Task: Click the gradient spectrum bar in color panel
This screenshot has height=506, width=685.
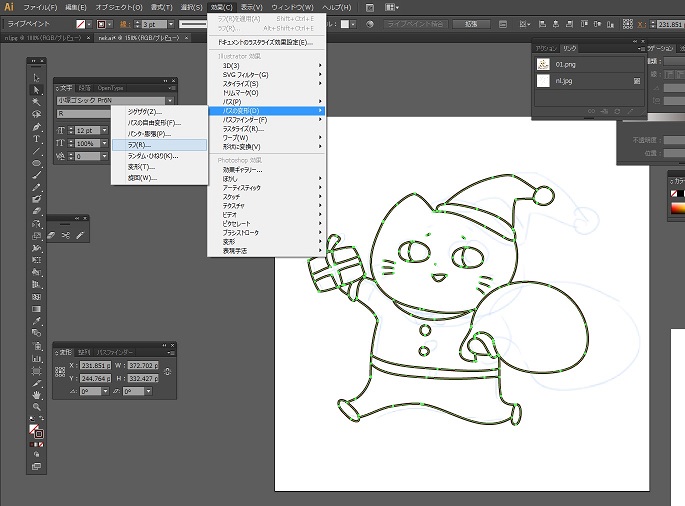Action: tap(678, 208)
